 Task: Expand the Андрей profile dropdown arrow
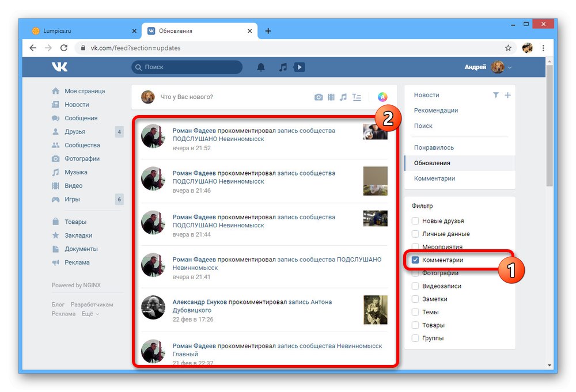(510, 67)
